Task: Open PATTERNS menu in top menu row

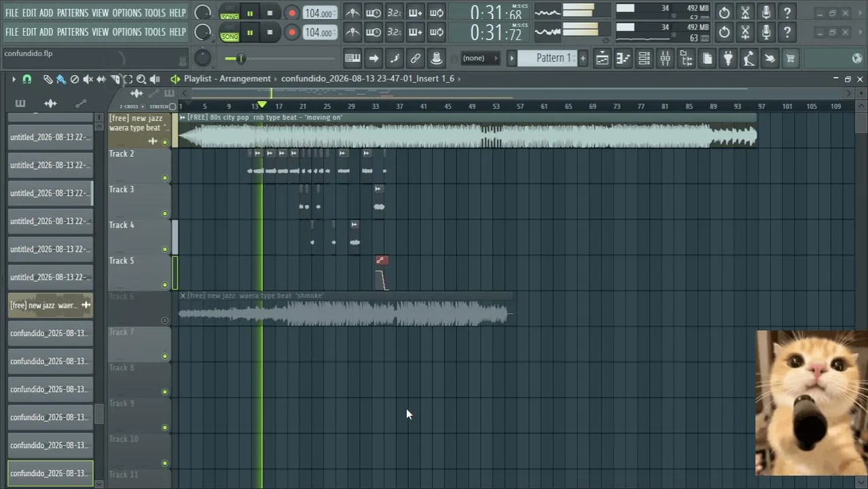Action: [73, 13]
